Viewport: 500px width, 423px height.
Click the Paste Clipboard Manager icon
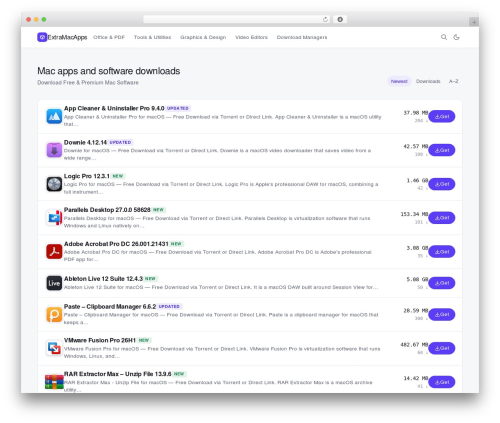(54, 314)
